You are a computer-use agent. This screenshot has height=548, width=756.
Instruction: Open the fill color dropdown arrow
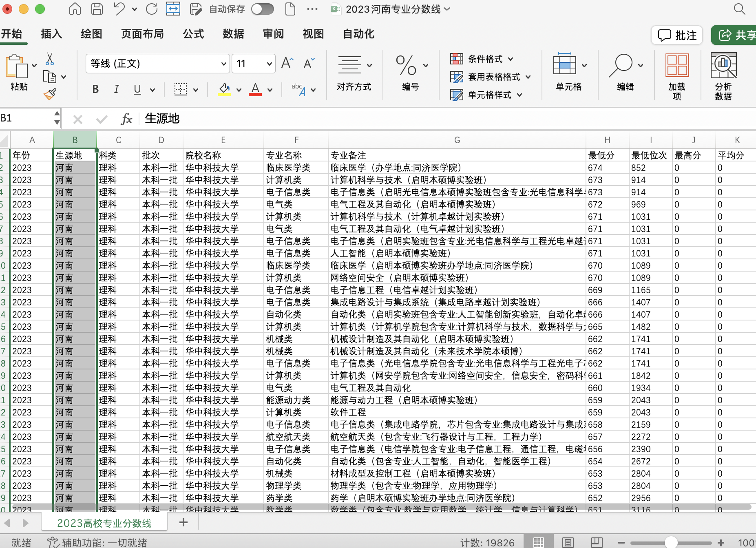[x=239, y=90]
